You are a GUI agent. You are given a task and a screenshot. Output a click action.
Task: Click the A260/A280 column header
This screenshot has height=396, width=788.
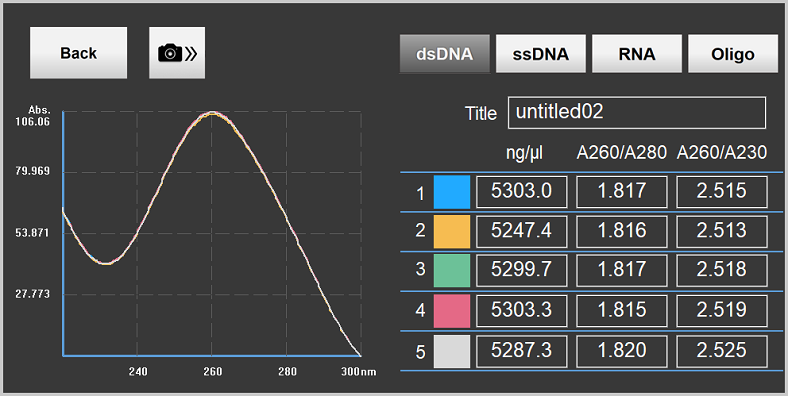tap(622, 152)
